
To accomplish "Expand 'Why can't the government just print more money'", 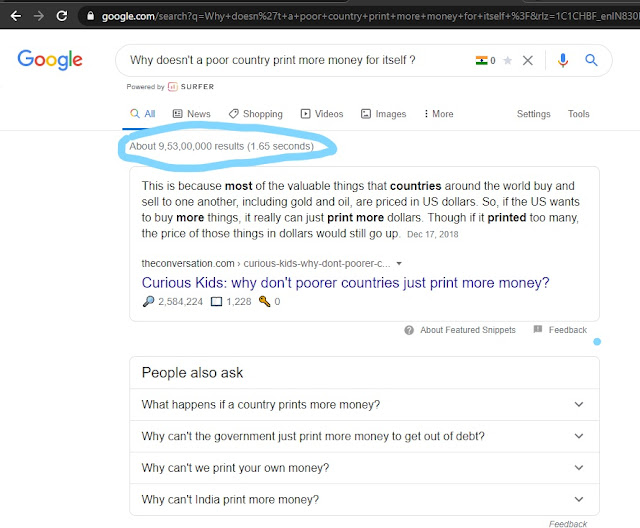I will click(x=364, y=436).
